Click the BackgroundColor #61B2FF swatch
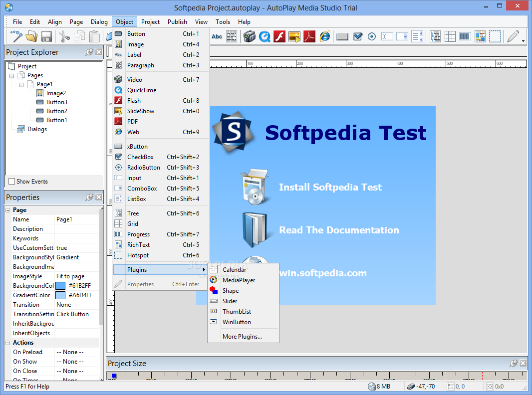This screenshot has width=532, height=395. coord(60,286)
